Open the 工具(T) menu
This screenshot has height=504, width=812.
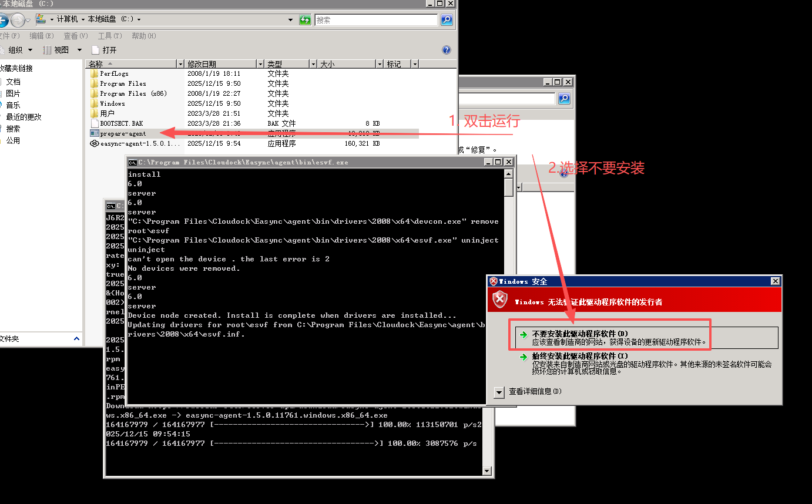109,36
